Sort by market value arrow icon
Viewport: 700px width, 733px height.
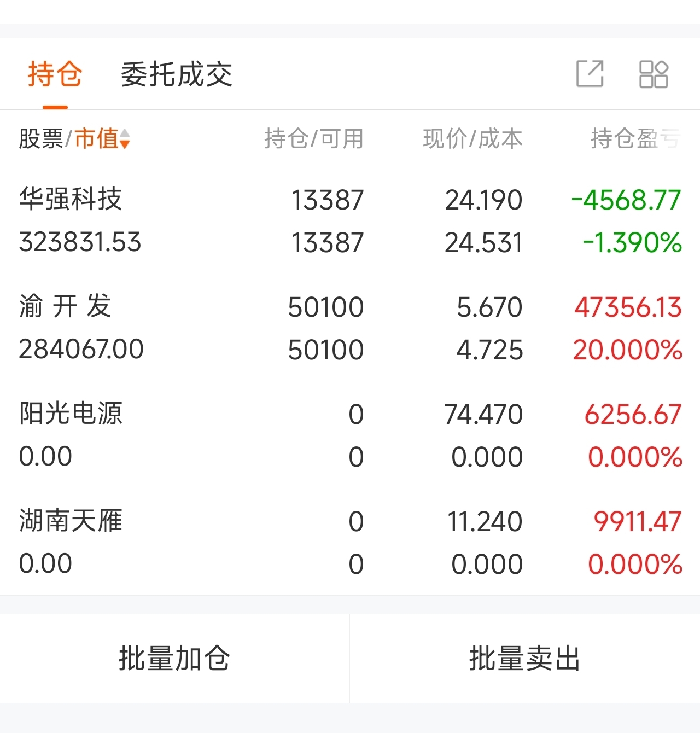point(125,139)
